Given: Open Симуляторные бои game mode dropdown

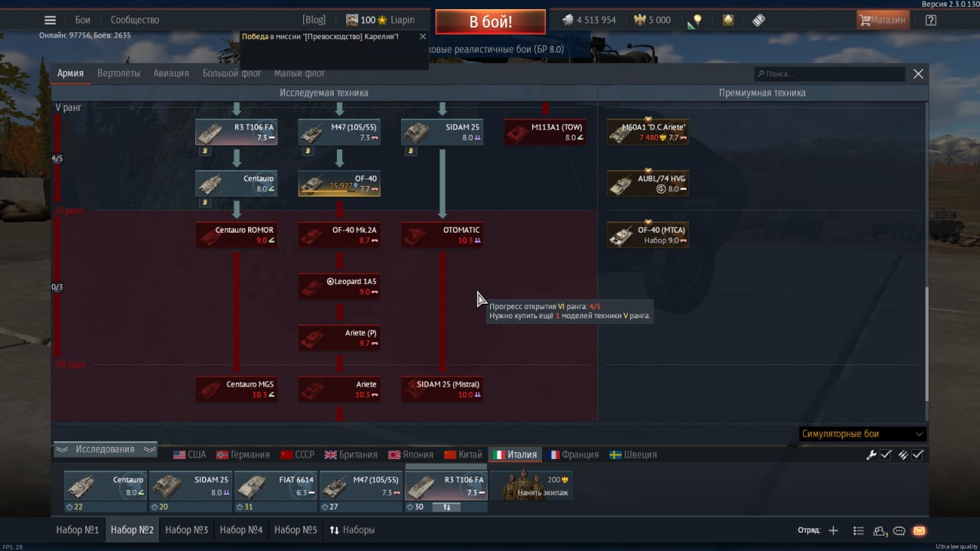Looking at the screenshot, I should tap(862, 434).
